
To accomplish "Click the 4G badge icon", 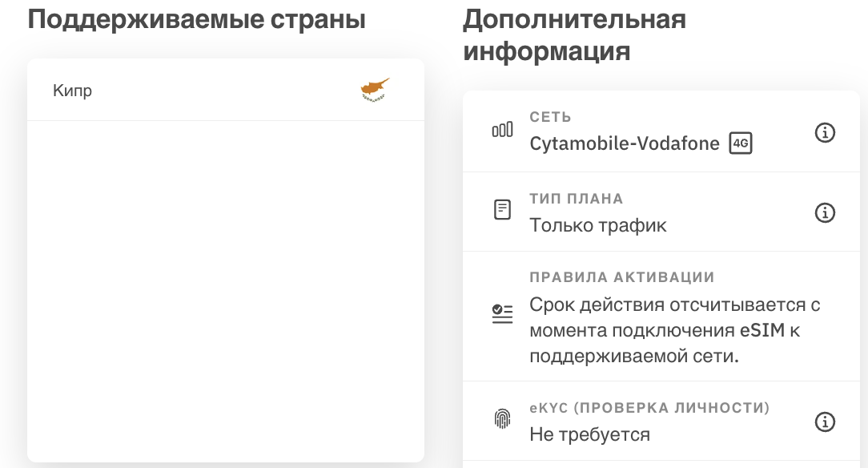I will [x=741, y=143].
